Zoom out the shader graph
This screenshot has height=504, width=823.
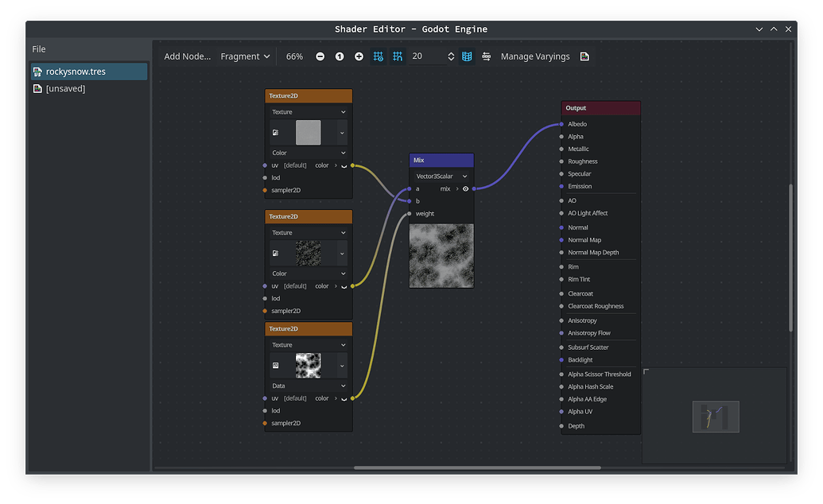(320, 56)
